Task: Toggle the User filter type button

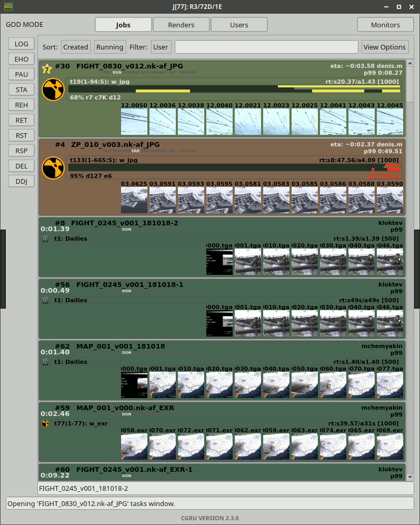Action: 161,47
